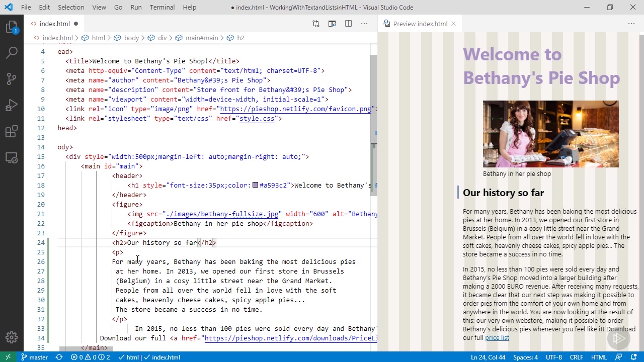Open the HTML language mode selector
Screen dimensions: 644x362
click(x=599, y=357)
